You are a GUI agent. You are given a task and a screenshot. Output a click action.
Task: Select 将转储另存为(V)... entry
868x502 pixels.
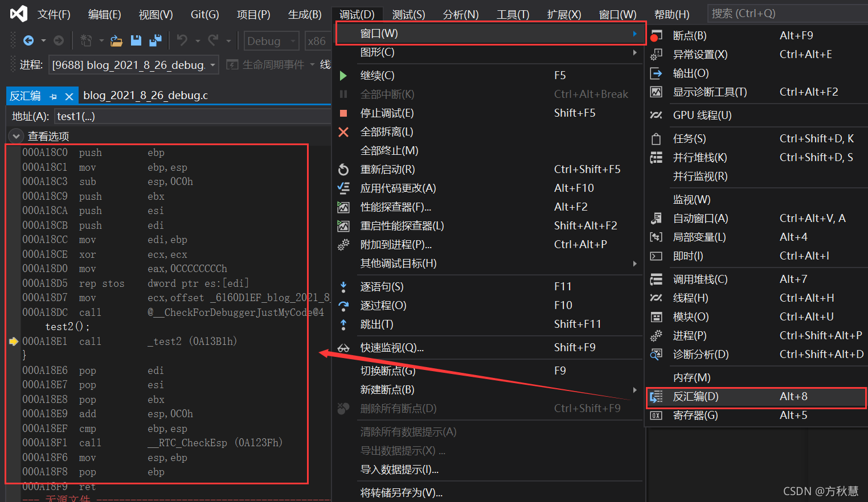pos(489,492)
